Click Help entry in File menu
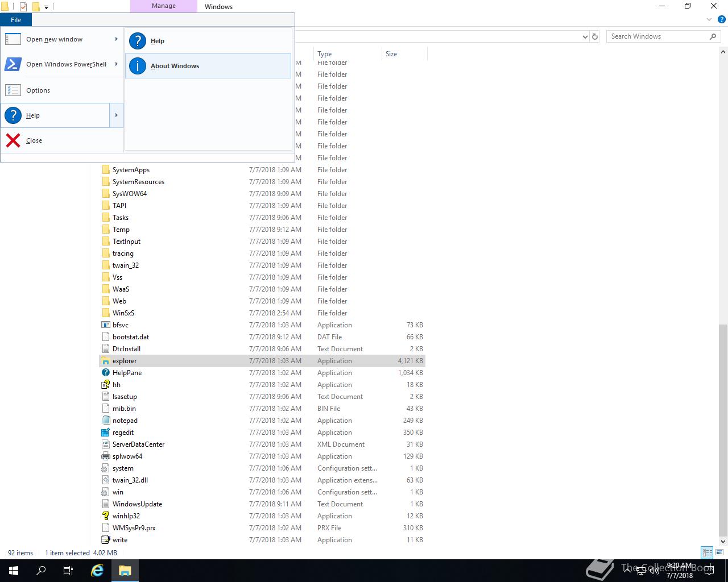 [55, 115]
